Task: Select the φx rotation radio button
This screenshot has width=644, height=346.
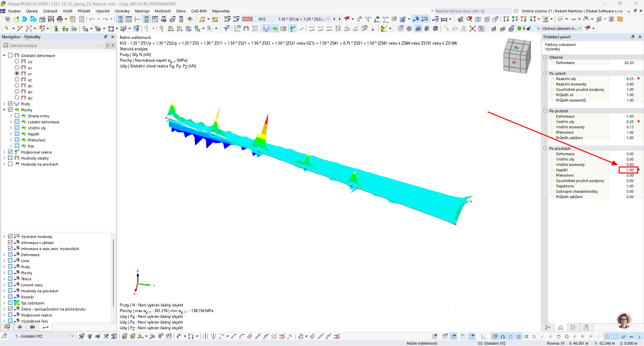Action: click(x=17, y=85)
